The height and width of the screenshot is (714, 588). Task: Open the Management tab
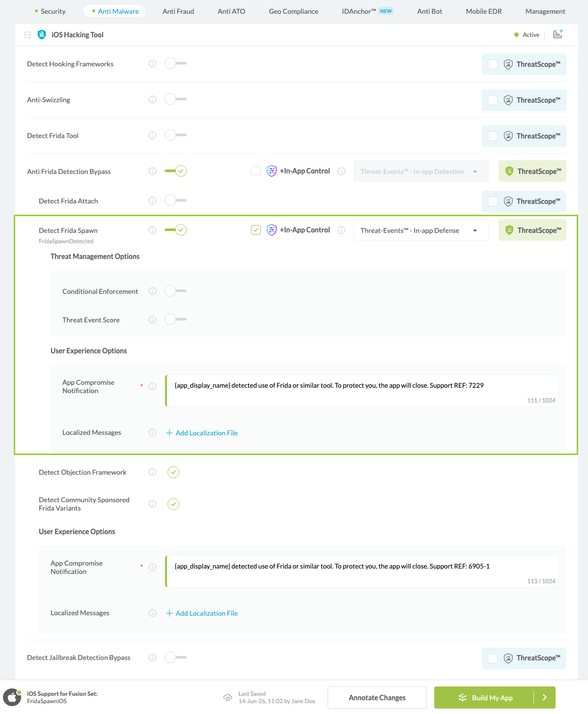point(545,11)
